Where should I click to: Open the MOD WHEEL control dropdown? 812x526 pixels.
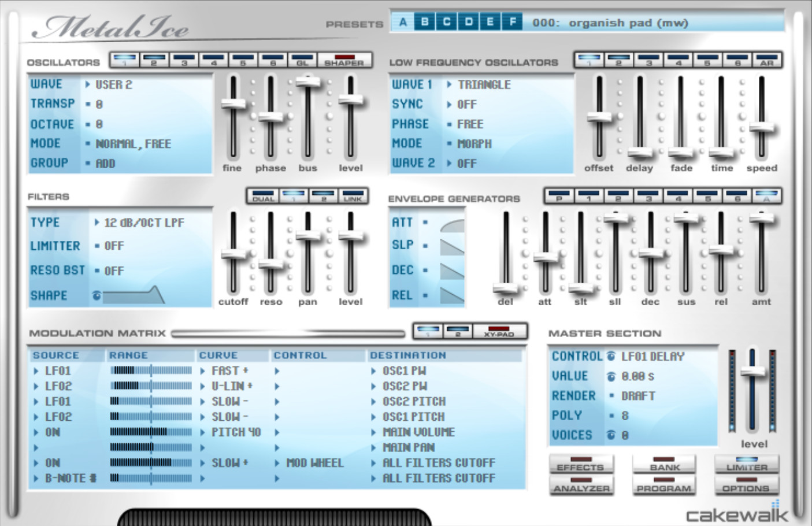(309, 463)
